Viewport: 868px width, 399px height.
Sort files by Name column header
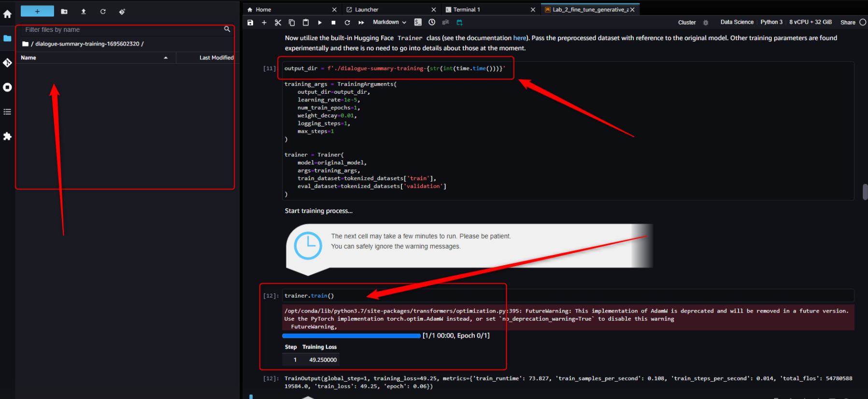(96, 57)
